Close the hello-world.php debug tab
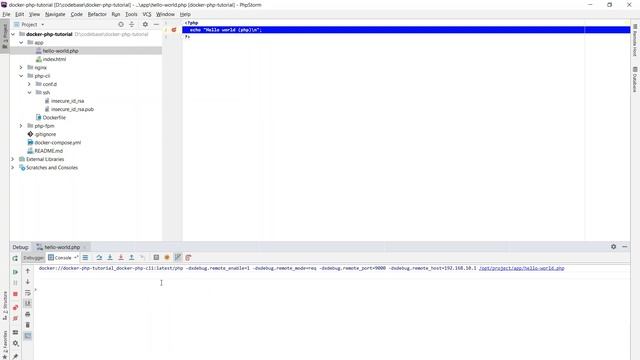The height and width of the screenshot is (360, 640). point(85,247)
